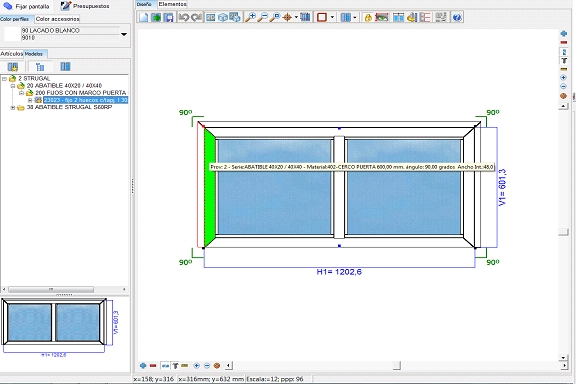Viewport: 576px width, 384px height.
Task: Switch to 2D view icon
Action: coord(210,17)
